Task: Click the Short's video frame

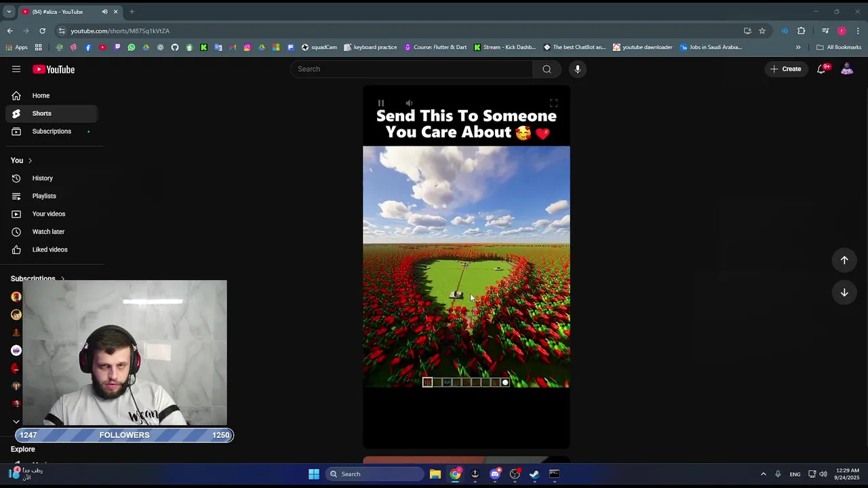Action: [467, 267]
